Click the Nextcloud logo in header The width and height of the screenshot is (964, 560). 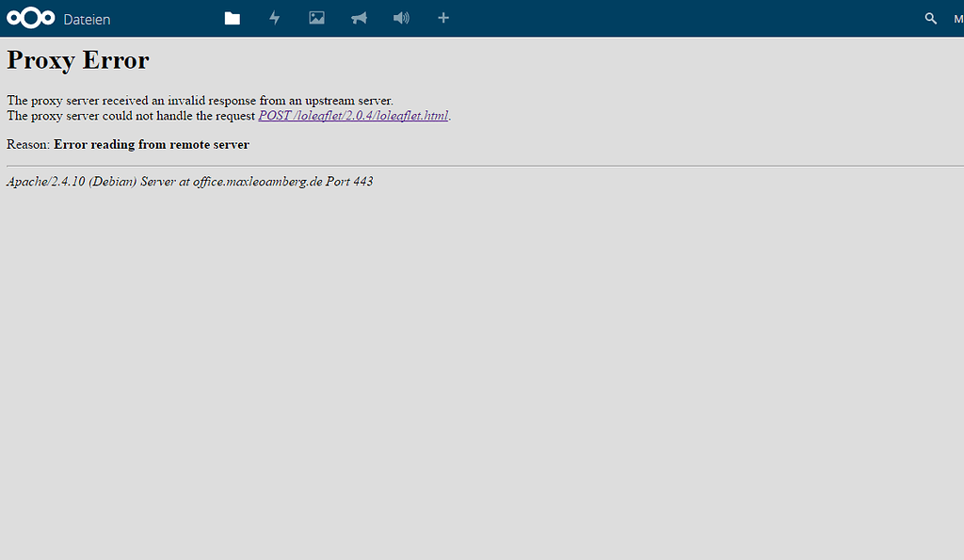[x=30, y=19]
